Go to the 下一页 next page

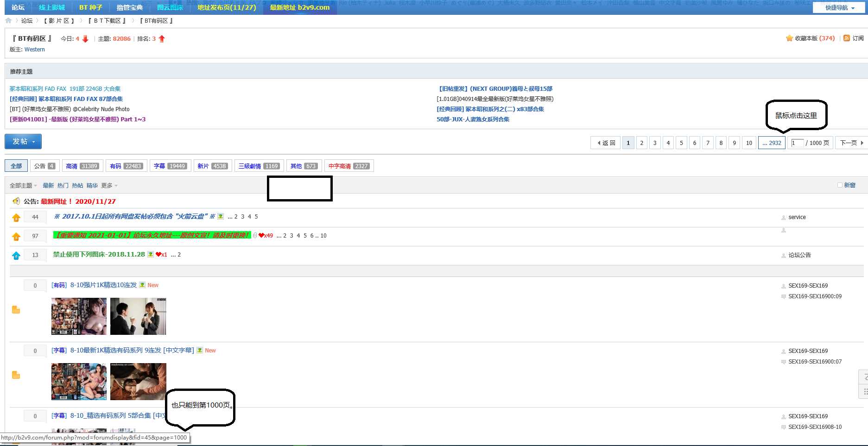tap(851, 143)
